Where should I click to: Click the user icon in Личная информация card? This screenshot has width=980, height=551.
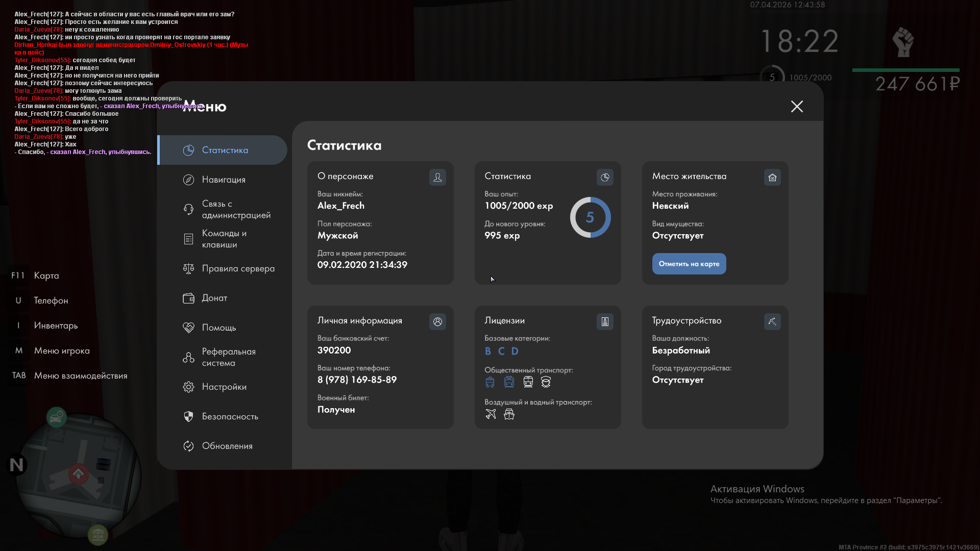pos(437,321)
